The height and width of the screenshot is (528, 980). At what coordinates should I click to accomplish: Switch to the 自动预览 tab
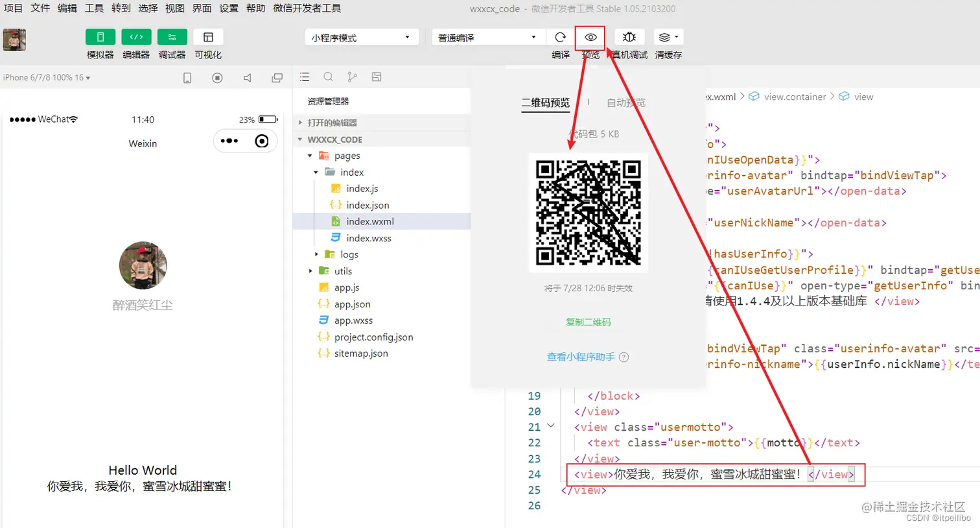pyautogui.click(x=626, y=102)
